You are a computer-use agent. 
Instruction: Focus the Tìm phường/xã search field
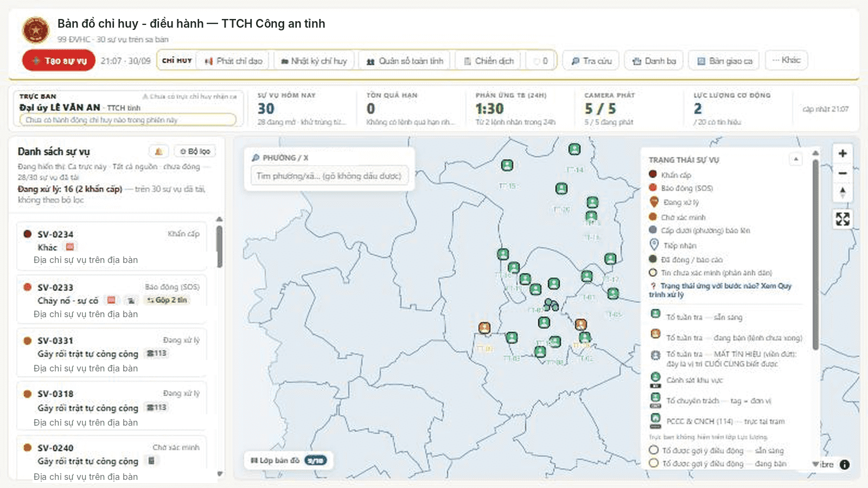coord(329,176)
